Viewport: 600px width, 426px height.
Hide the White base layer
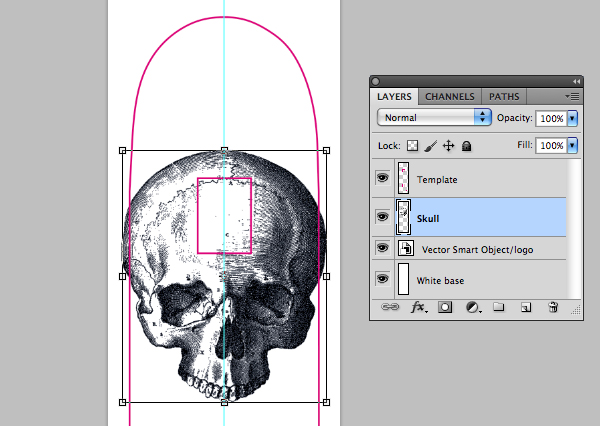382,279
